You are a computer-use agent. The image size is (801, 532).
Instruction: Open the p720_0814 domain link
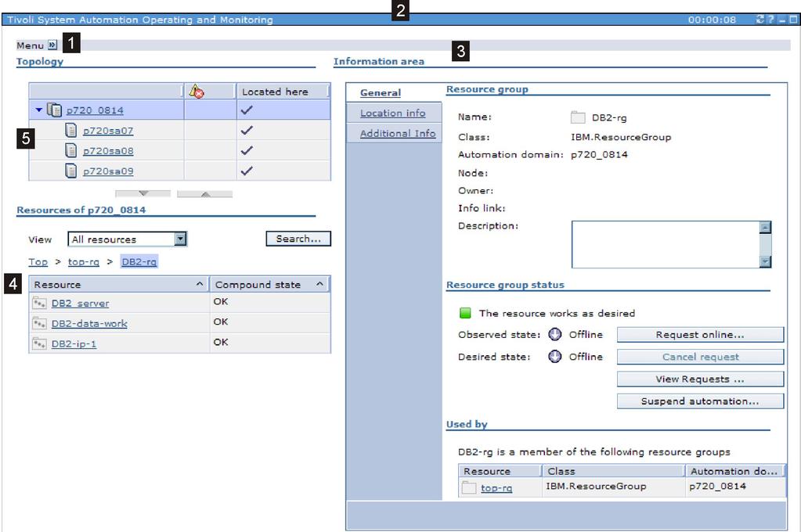[x=95, y=110]
